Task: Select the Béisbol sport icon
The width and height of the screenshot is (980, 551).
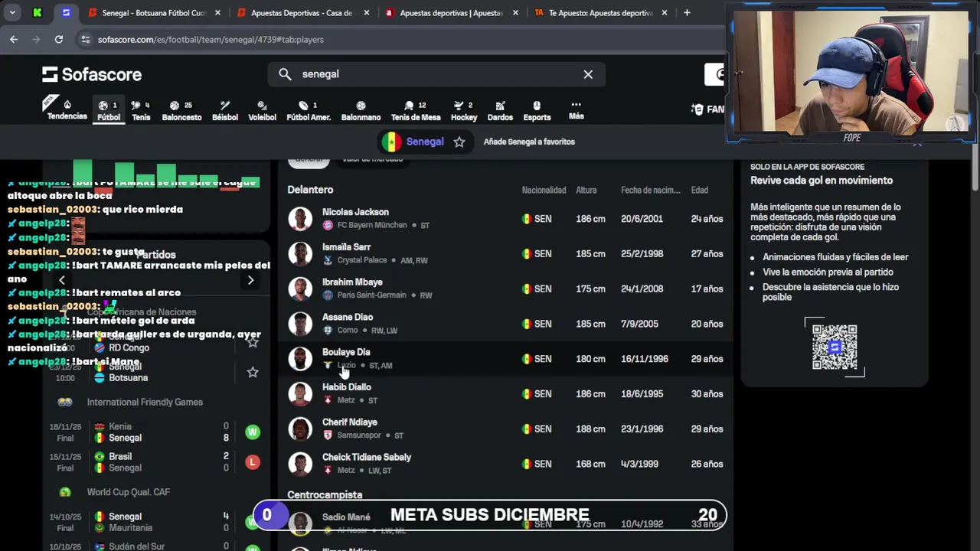Action: (x=224, y=110)
